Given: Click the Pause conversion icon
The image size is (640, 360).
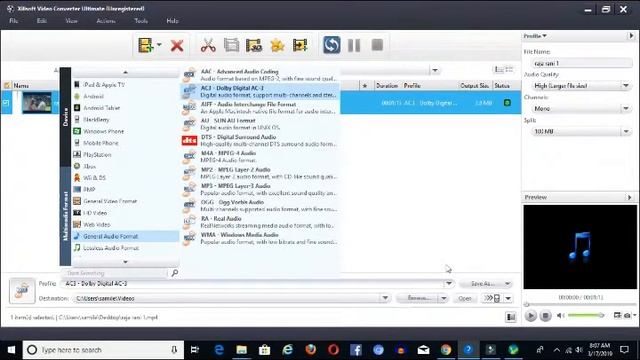Looking at the screenshot, I should click(354, 45).
